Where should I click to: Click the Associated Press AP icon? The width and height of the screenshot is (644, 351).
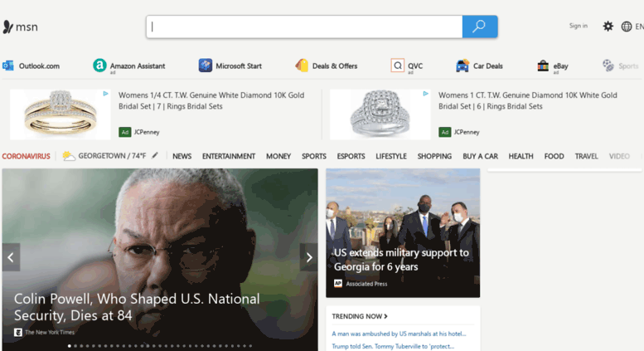pyautogui.click(x=338, y=284)
